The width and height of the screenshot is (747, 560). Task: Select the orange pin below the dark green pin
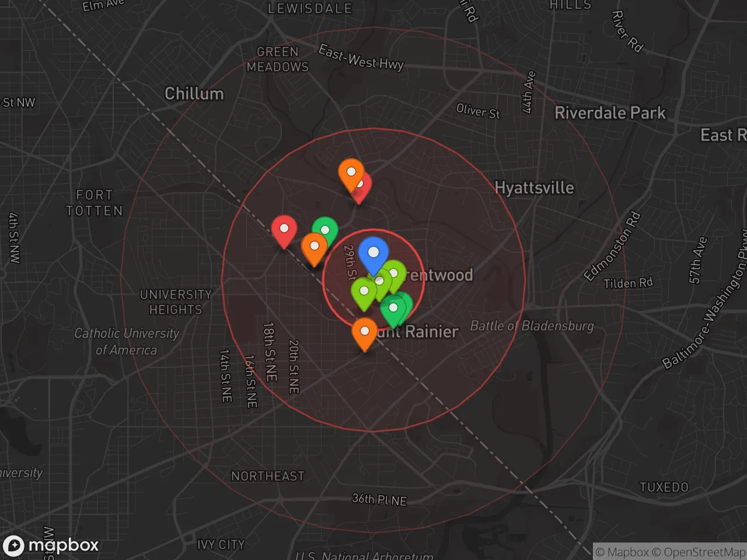coord(314,247)
